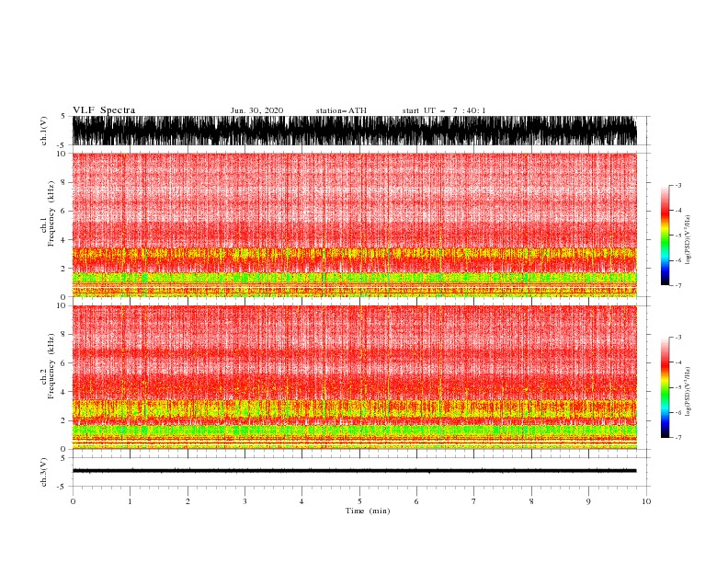Click time axis tick label '5'

[x=359, y=501]
